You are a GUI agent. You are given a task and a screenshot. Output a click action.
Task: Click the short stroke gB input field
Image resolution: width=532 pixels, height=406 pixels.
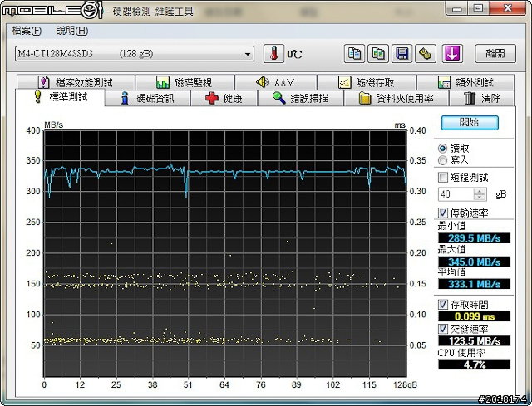pyautogui.click(x=455, y=193)
